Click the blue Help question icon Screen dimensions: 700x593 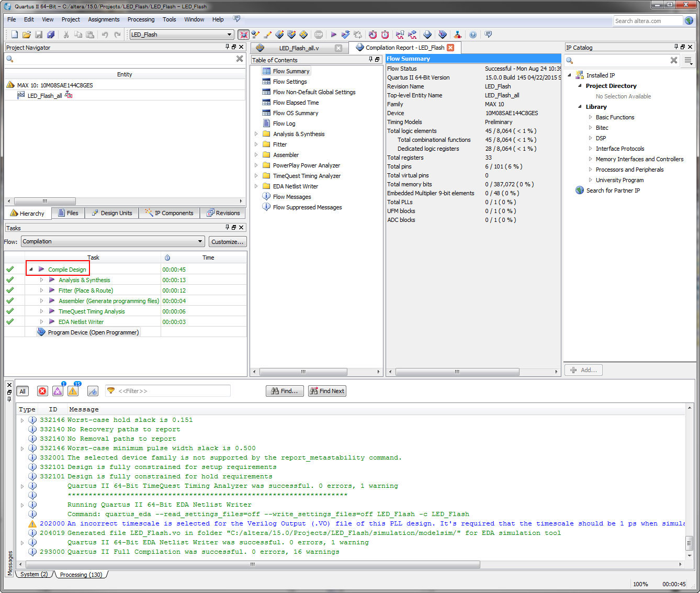(473, 35)
